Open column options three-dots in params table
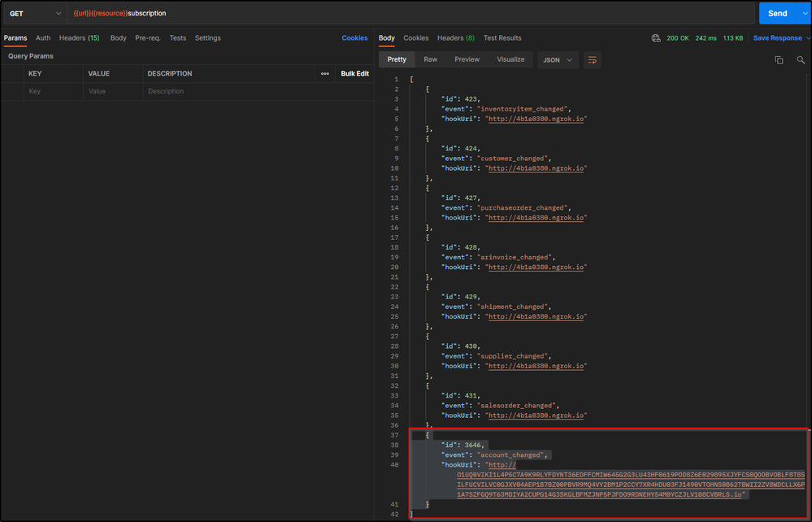Image resolution: width=812 pixels, height=522 pixels. [x=325, y=74]
